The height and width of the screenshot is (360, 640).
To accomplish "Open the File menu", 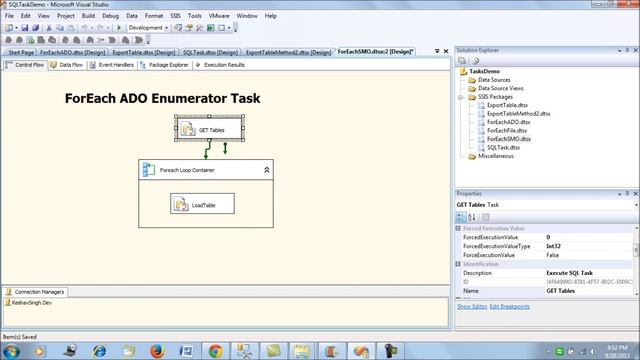I will click(9, 16).
